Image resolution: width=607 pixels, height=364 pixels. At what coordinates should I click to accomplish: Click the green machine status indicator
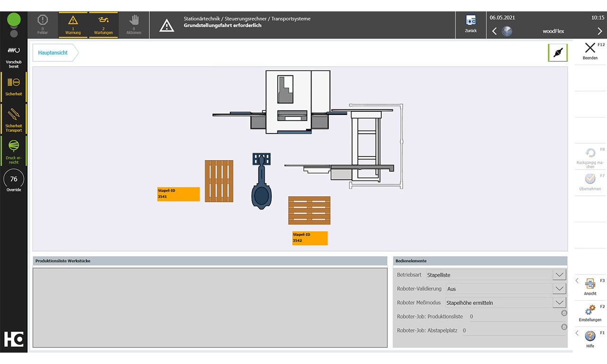14,20
